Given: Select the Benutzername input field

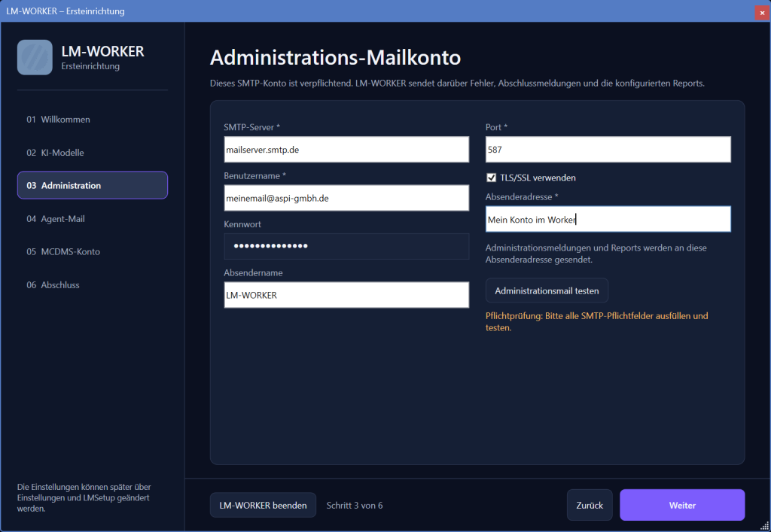Looking at the screenshot, I should (x=346, y=198).
